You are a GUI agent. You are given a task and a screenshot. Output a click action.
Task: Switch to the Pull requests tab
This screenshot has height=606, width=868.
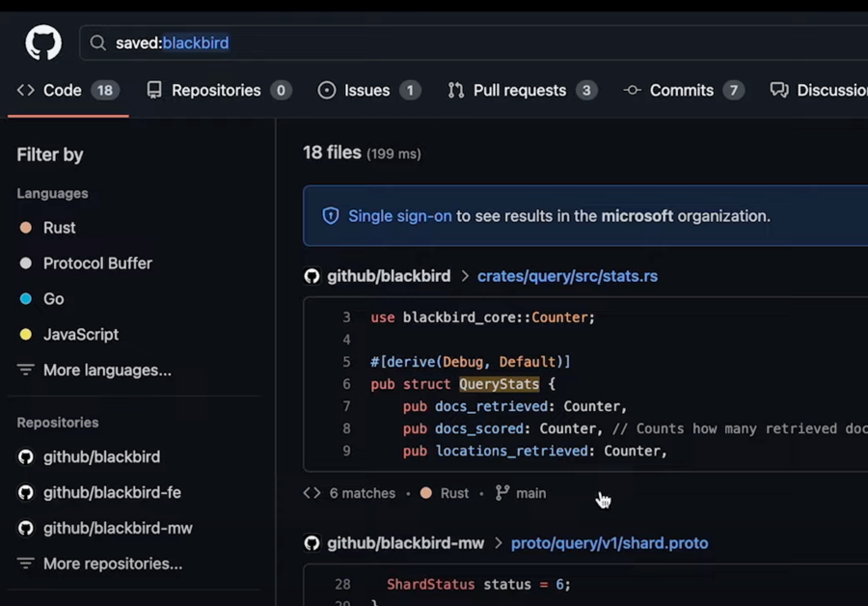click(519, 91)
